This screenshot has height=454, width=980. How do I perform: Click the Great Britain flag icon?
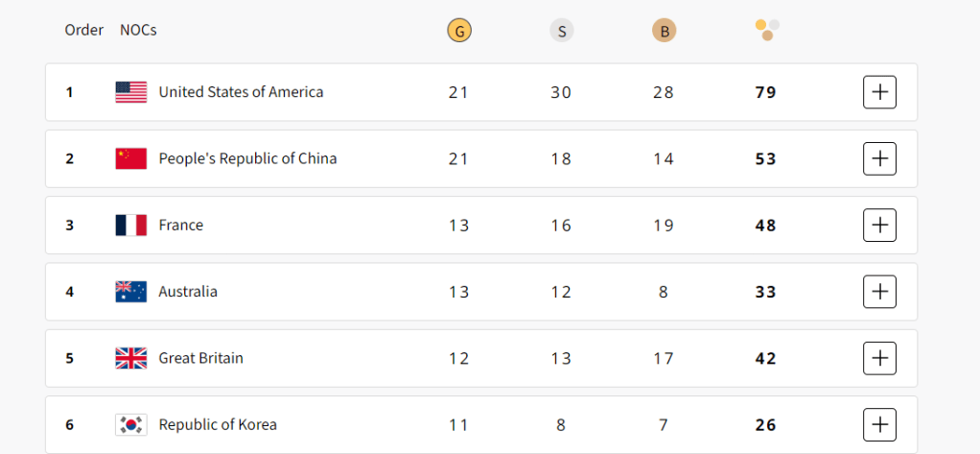click(130, 358)
